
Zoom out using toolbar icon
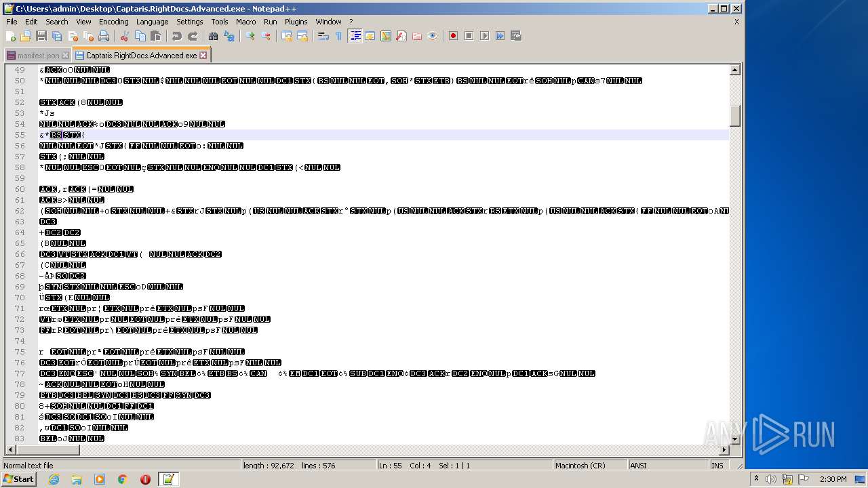point(266,36)
